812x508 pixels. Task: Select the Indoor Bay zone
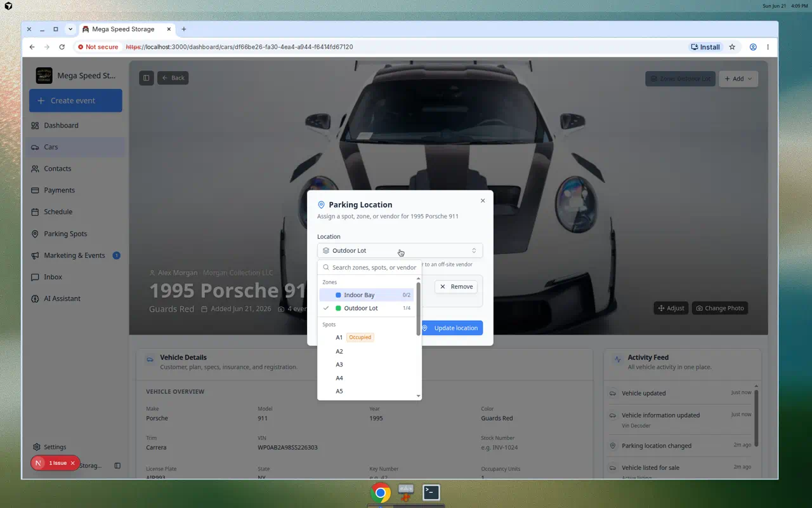367,295
